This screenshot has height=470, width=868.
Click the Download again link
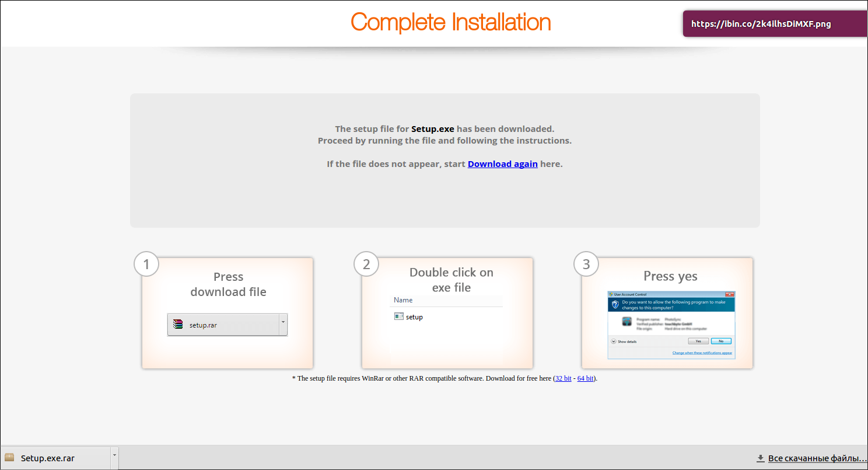coord(503,164)
